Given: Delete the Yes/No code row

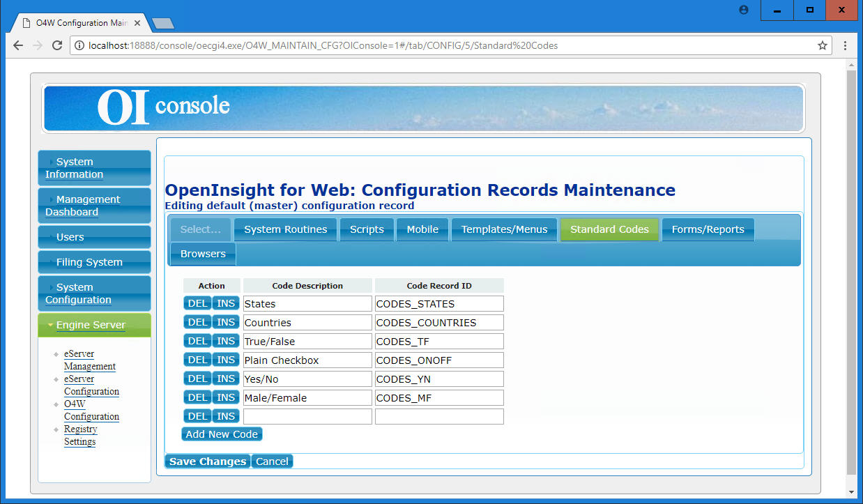Looking at the screenshot, I should click(x=198, y=379).
